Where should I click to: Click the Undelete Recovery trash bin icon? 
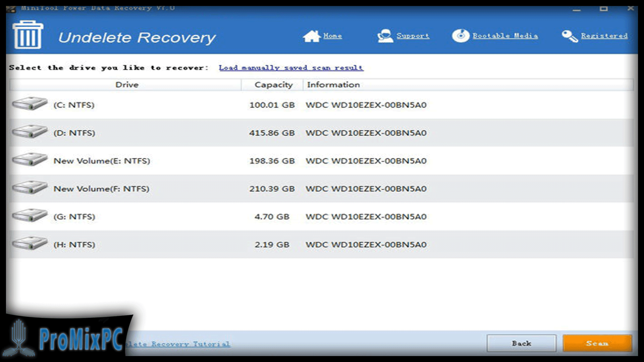28,35
